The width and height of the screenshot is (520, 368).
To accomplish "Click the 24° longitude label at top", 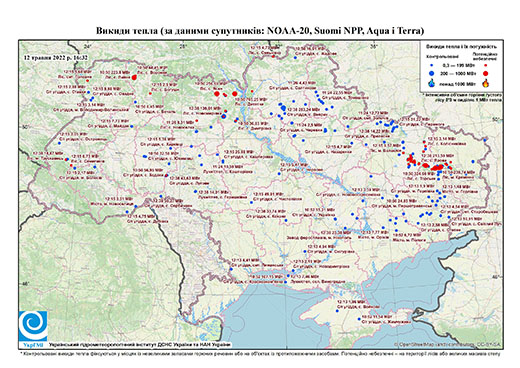I will (x=88, y=46).
